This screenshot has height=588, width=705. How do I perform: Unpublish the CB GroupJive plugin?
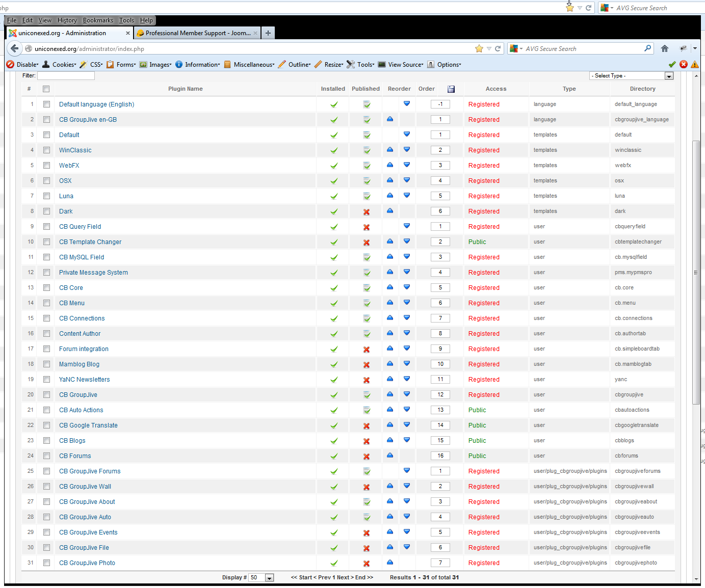[x=367, y=395]
